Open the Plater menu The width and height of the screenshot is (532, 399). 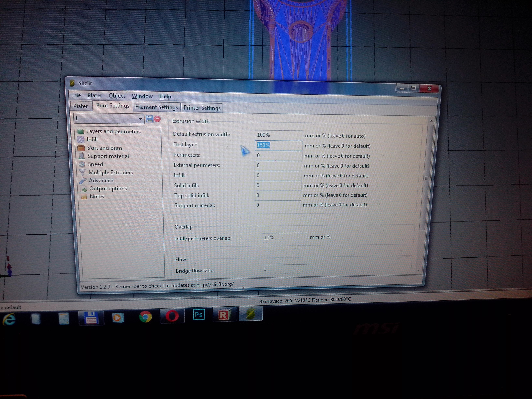point(95,96)
